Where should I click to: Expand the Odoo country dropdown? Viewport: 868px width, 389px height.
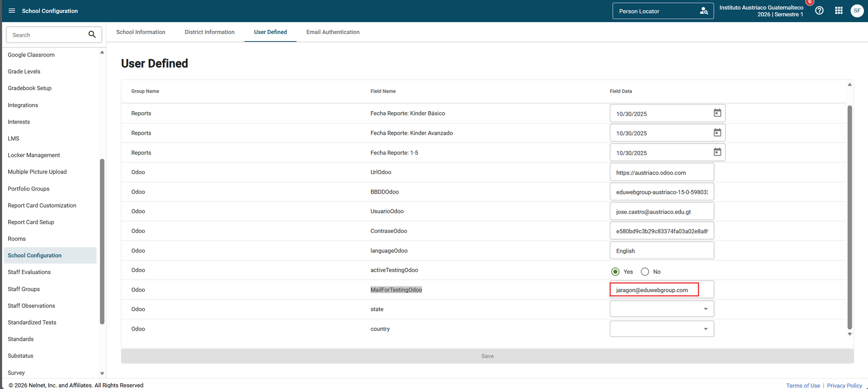[705, 329]
